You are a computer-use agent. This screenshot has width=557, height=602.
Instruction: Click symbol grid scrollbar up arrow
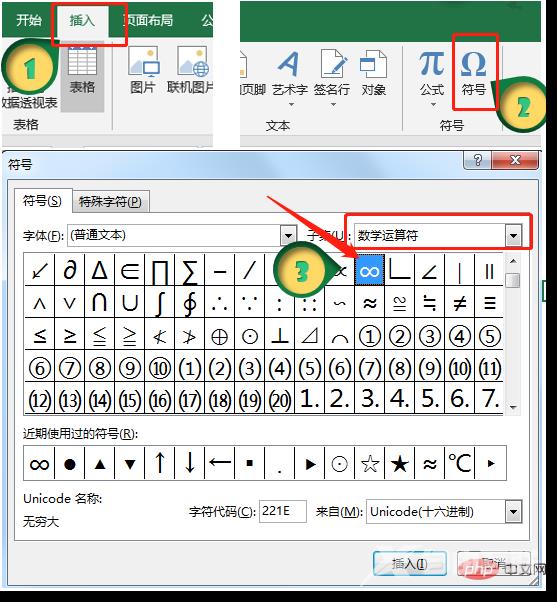513,261
